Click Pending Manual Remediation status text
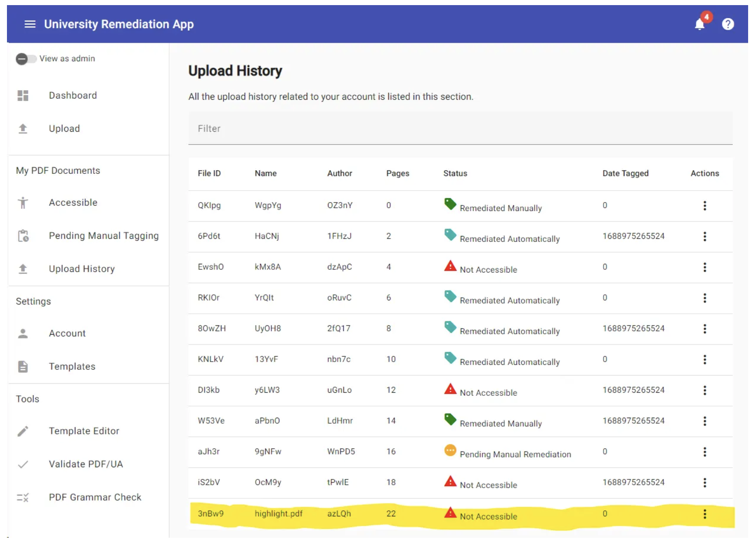This screenshot has width=756, height=547. [x=515, y=454]
